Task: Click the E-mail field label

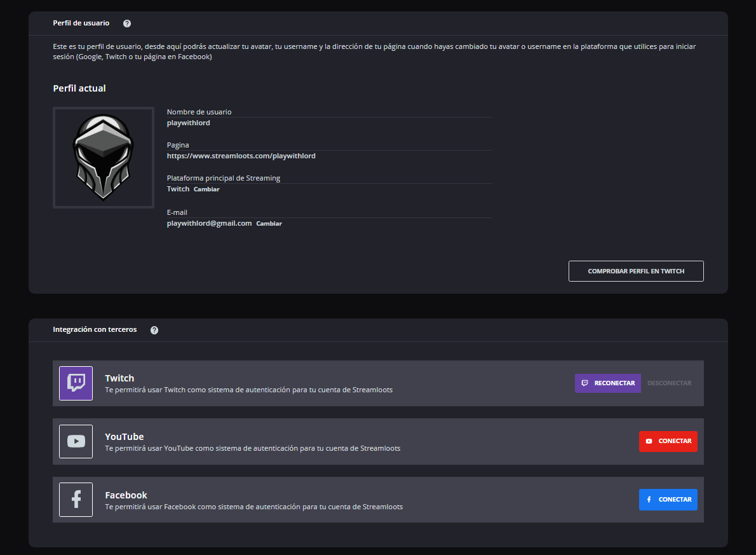Action: [x=177, y=212]
